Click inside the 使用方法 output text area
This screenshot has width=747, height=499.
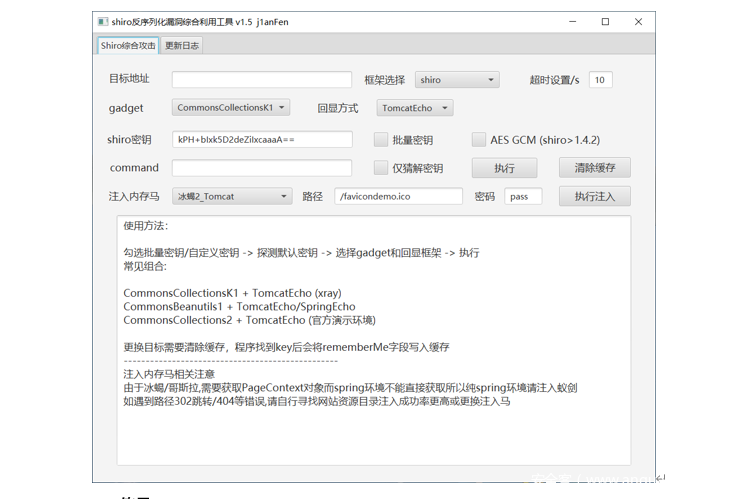point(374,340)
